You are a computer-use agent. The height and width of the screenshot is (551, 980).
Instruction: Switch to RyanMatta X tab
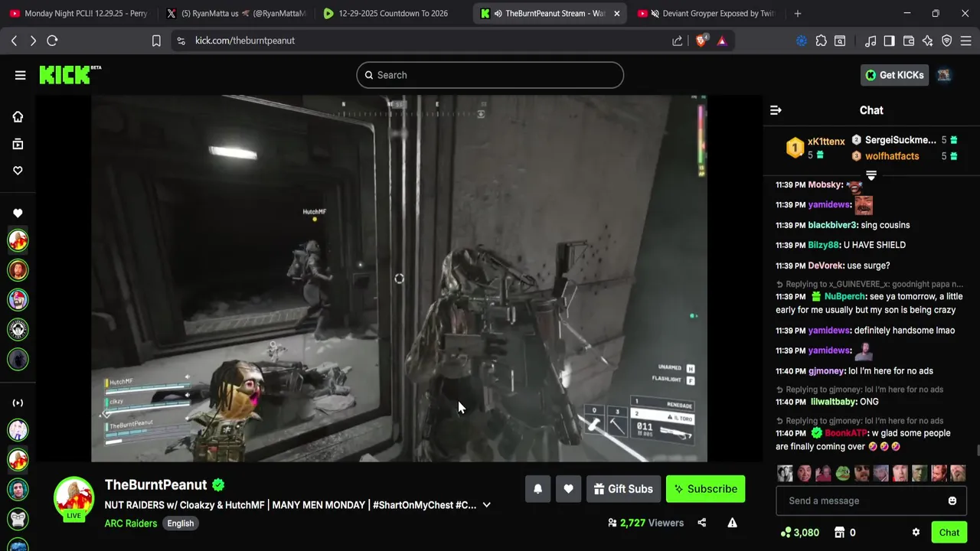point(236,13)
